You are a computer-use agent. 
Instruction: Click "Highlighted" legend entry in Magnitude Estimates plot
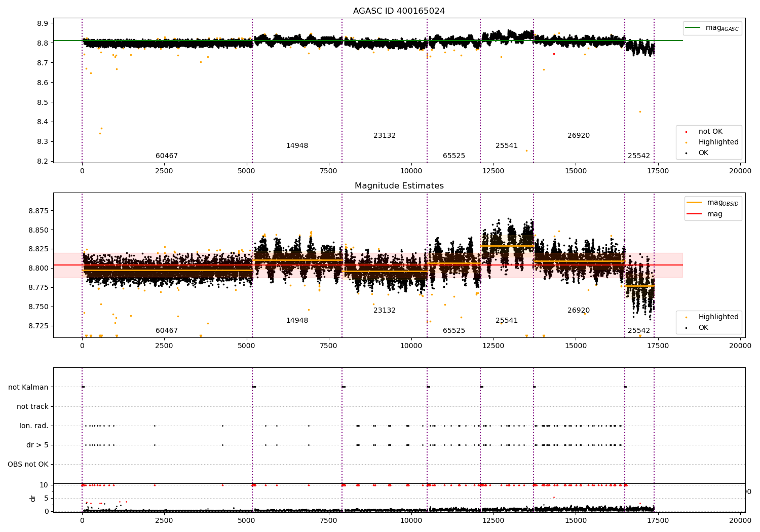(718, 317)
